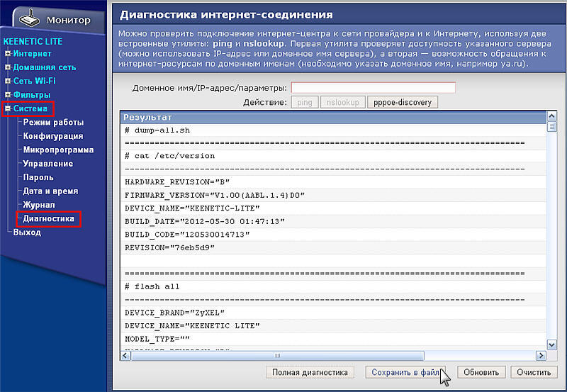
Task: Open the Журнал log page
Action: click(x=39, y=205)
